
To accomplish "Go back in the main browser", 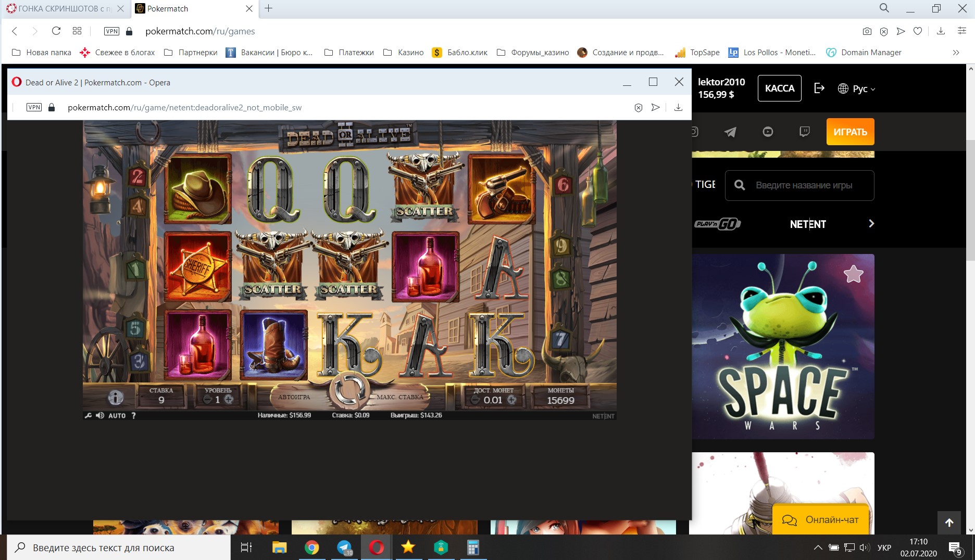I will [15, 31].
